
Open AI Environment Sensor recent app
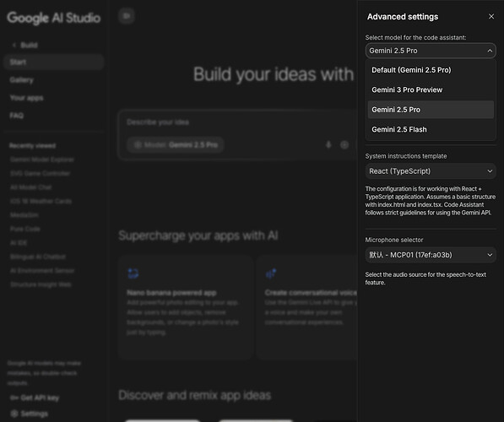[x=42, y=271]
